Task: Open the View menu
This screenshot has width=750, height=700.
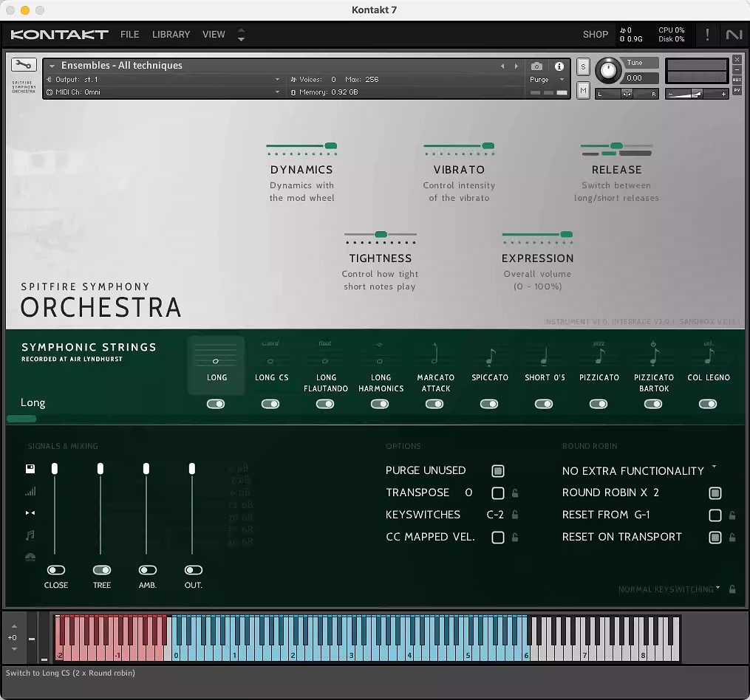Action: click(214, 35)
